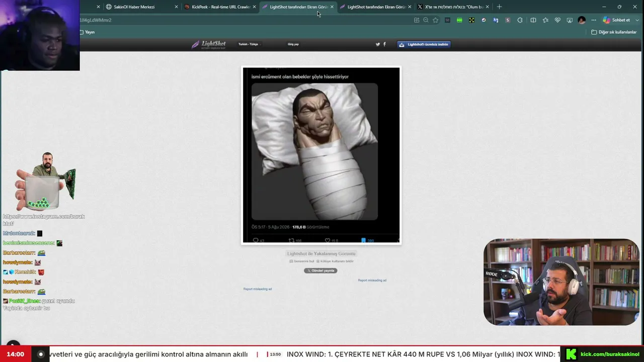This screenshot has width=644, height=362.
Task: Close the active LightShot tab
Action: click(x=332, y=7)
